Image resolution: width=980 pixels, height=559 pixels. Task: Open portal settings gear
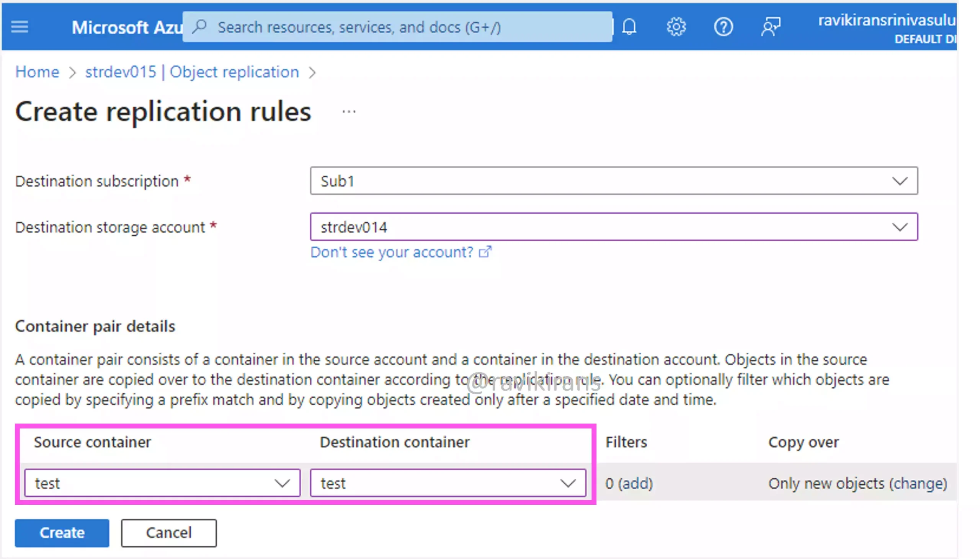[676, 27]
